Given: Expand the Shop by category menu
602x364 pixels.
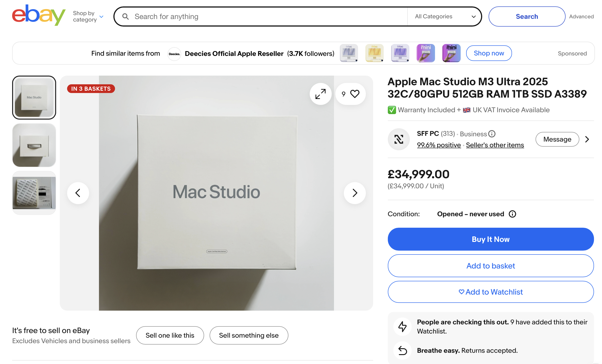Looking at the screenshot, I should (88, 16).
